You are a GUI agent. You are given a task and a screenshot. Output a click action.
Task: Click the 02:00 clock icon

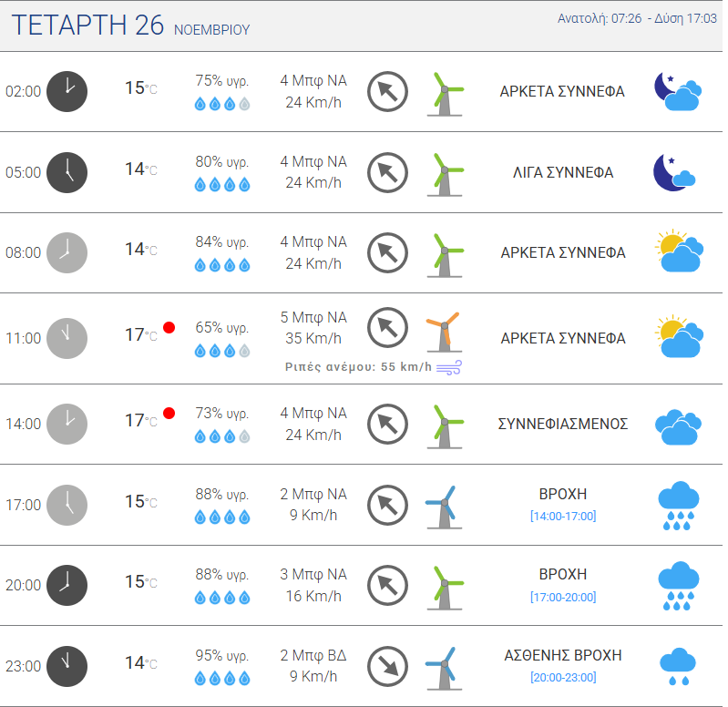coord(67,91)
